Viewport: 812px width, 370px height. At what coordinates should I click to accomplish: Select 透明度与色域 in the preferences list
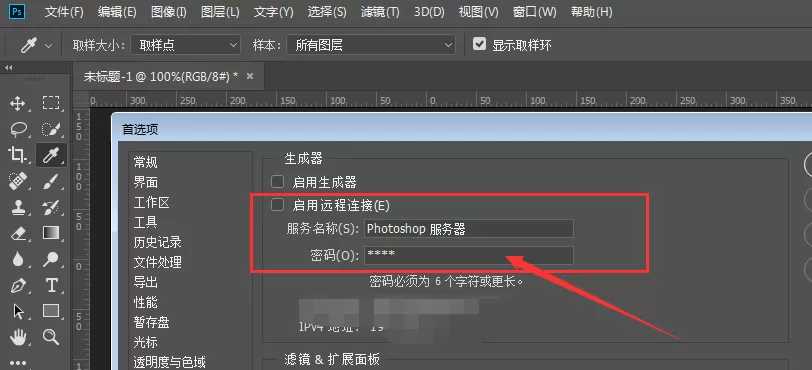[169, 362]
